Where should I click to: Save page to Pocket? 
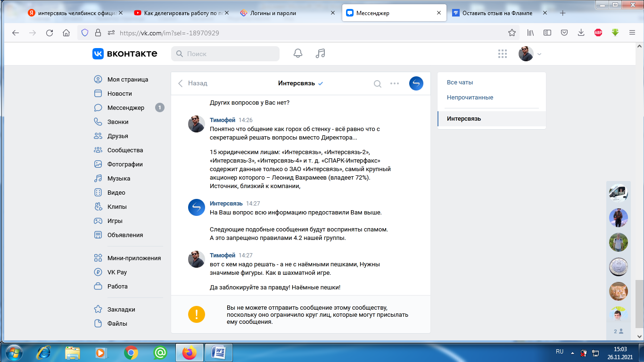coord(564,33)
